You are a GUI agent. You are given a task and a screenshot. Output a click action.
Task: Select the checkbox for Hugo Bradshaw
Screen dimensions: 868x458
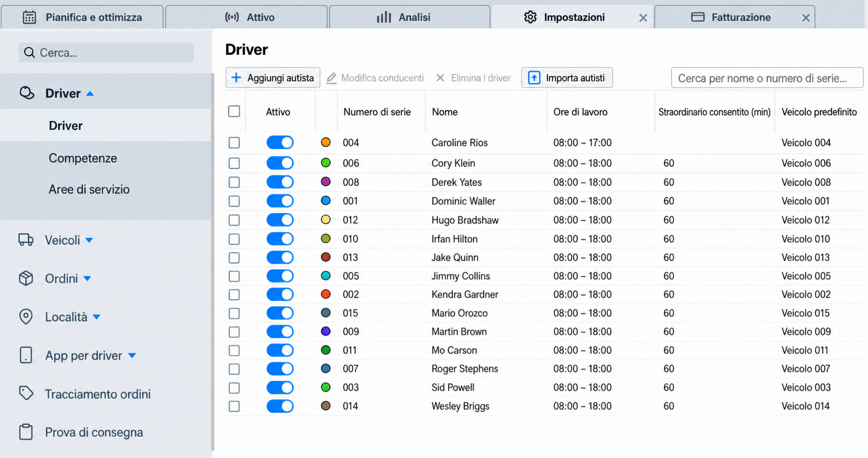pyautogui.click(x=234, y=220)
